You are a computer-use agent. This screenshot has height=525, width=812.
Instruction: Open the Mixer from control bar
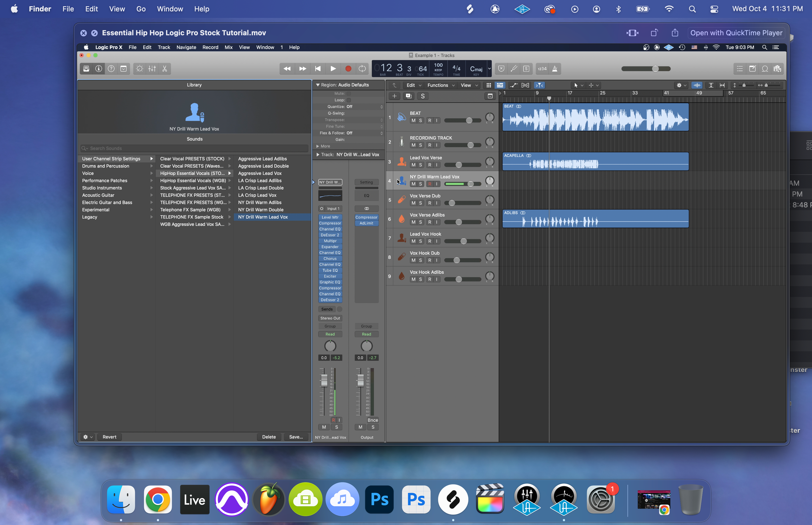coord(152,69)
